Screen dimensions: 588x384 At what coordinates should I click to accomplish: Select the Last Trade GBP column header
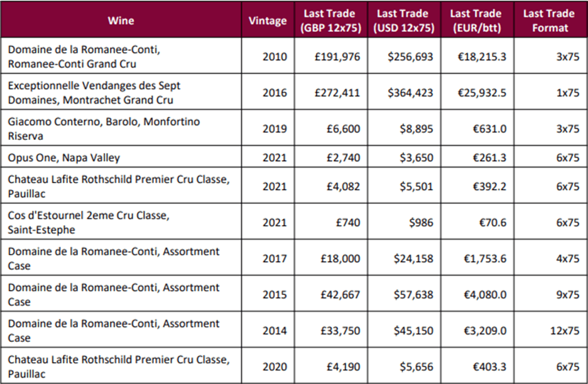[x=329, y=20]
